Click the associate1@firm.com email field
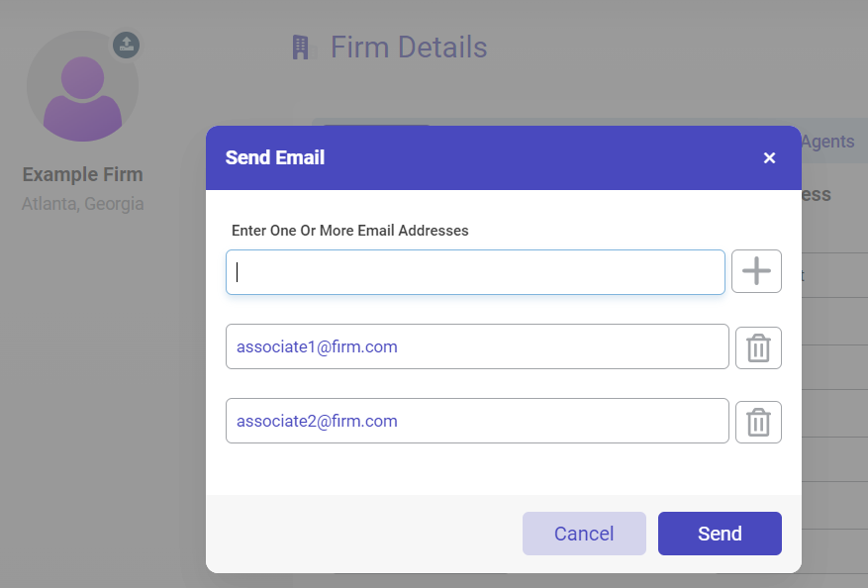868x588 pixels. [x=477, y=347]
